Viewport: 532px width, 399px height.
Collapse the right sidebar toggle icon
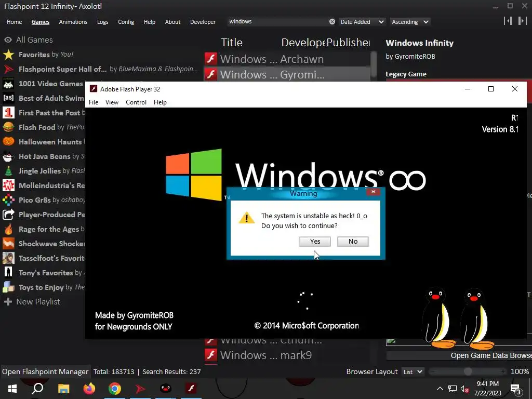click(x=522, y=21)
